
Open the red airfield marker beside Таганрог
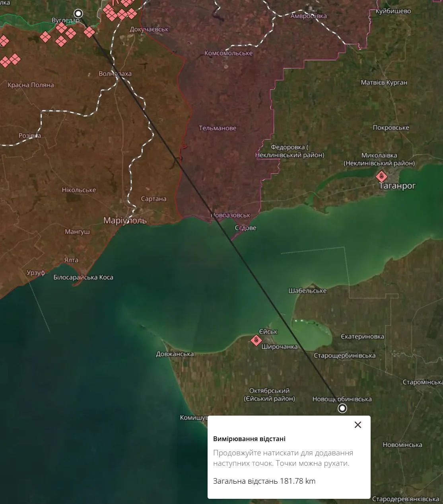[x=381, y=176]
